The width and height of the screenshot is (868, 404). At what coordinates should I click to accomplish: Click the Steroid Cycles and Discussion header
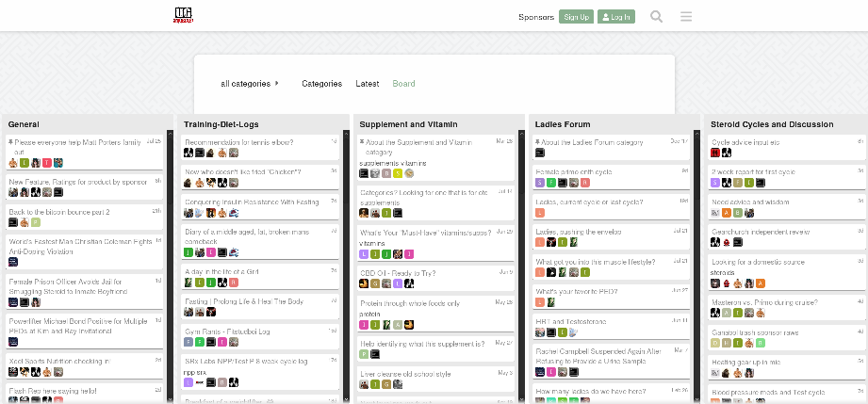click(772, 124)
